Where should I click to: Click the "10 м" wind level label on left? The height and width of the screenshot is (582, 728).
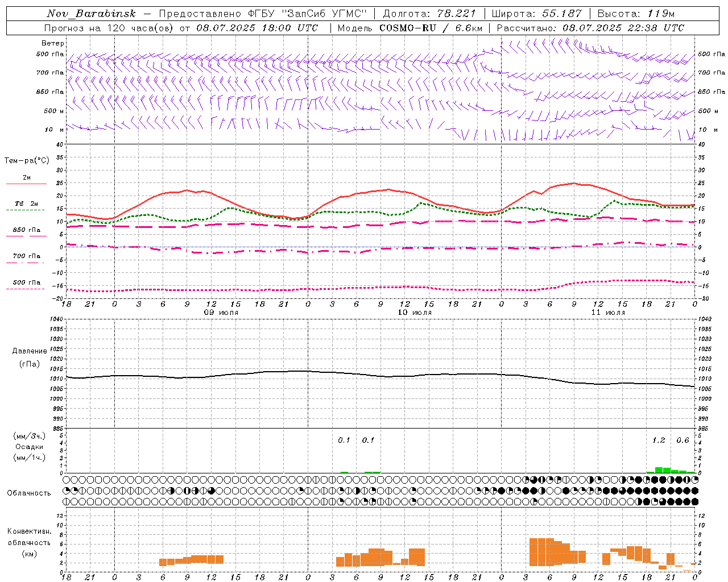tap(54, 130)
